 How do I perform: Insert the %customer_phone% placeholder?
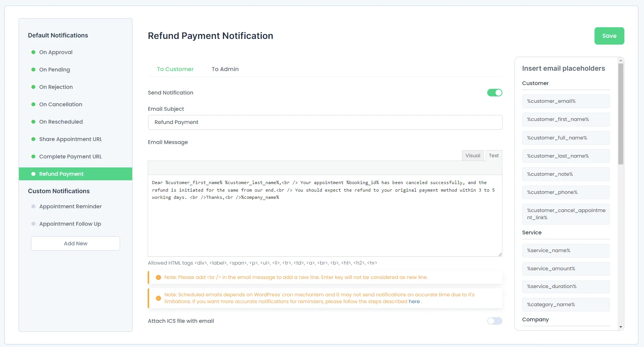(565, 192)
